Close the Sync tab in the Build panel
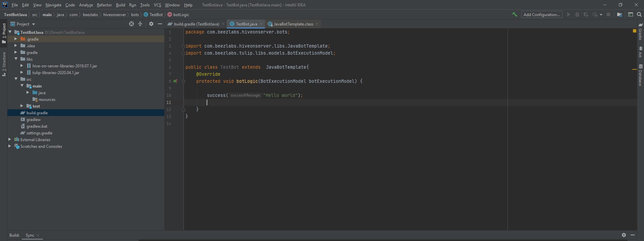Image resolution: width=644 pixels, height=241 pixels. (x=38, y=235)
